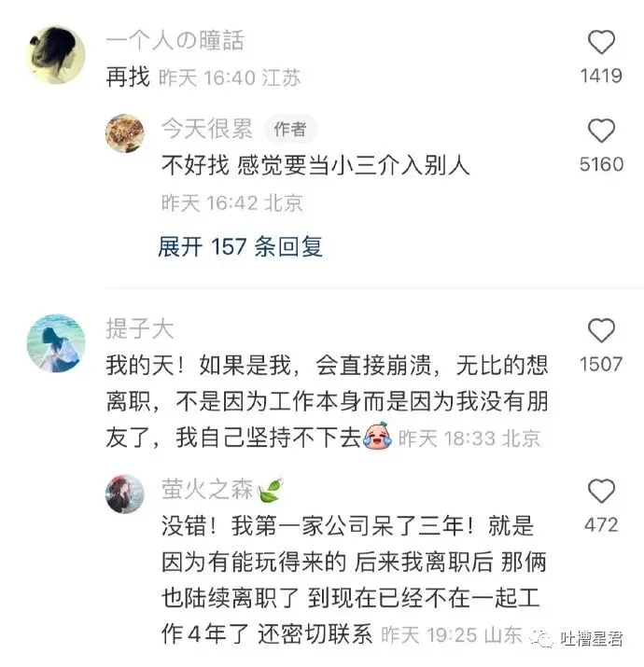Screen dimensions: 644x667
Task: Tap 萤火之森's reply text starting 没错
Action: pyautogui.click(x=354, y=580)
